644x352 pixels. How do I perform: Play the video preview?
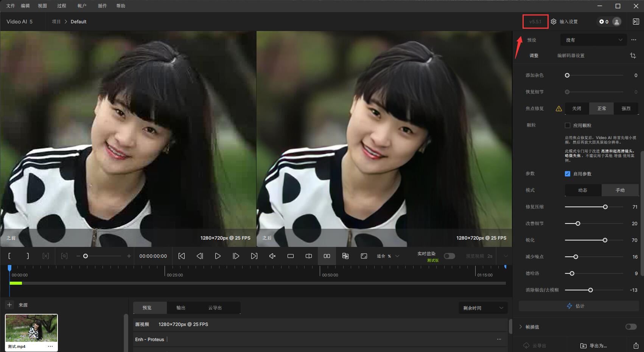[x=218, y=256]
